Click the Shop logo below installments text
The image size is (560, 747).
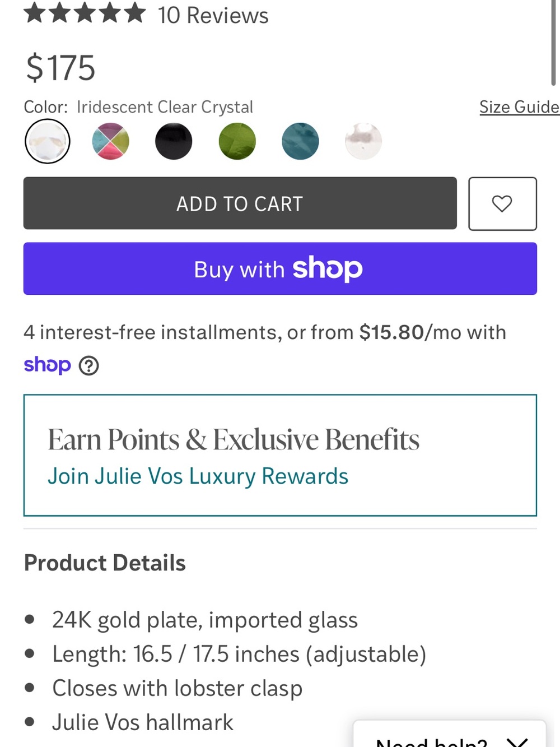[x=47, y=365]
